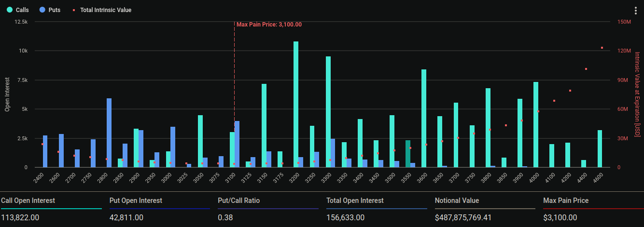
Task: Click the blue Puts legend circle
Action: point(42,10)
